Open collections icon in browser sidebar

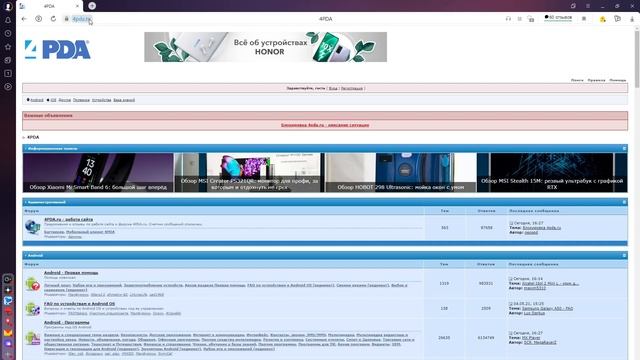pyautogui.click(x=8, y=60)
